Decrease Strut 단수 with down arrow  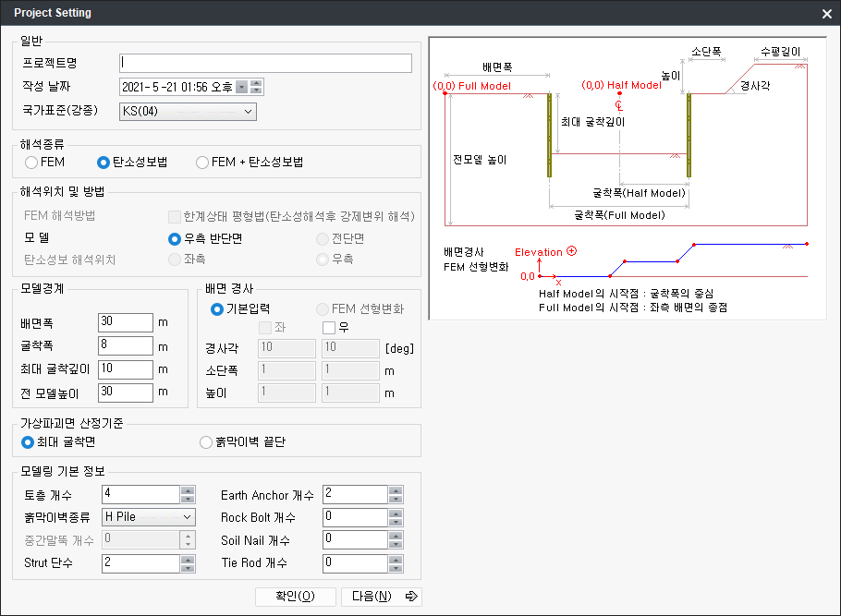188,567
